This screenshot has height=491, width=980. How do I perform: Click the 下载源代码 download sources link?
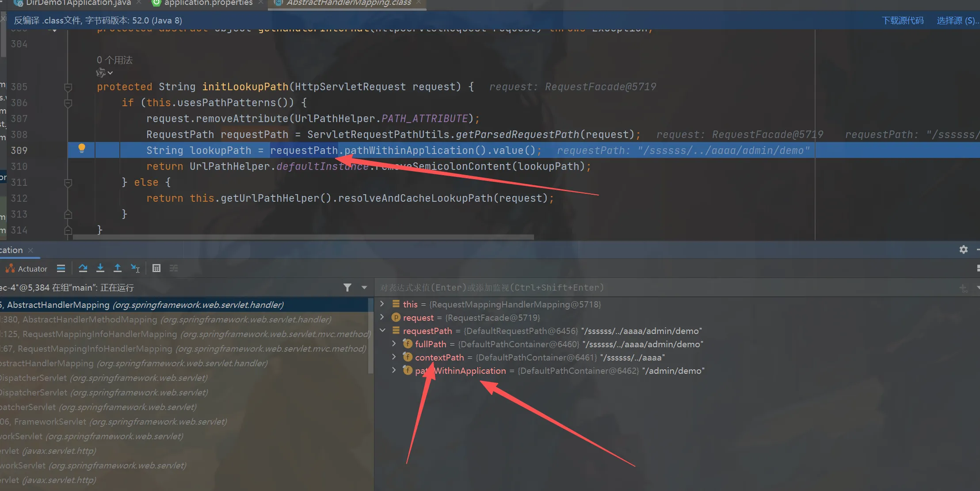coord(903,20)
